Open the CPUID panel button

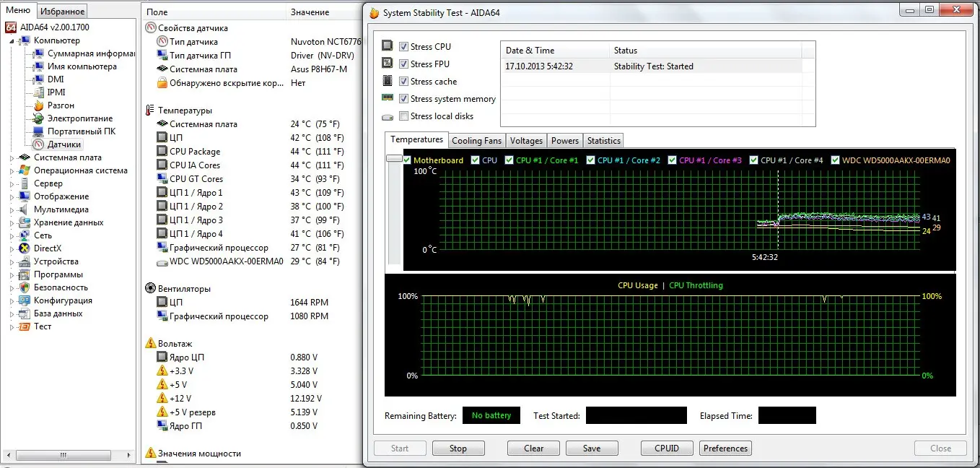[x=667, y=448]
